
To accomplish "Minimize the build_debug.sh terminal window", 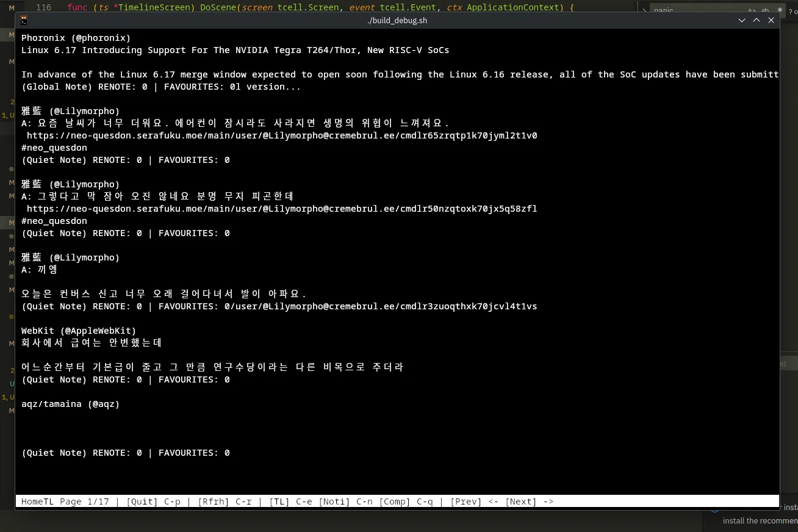I will click(x=742, y=20).
